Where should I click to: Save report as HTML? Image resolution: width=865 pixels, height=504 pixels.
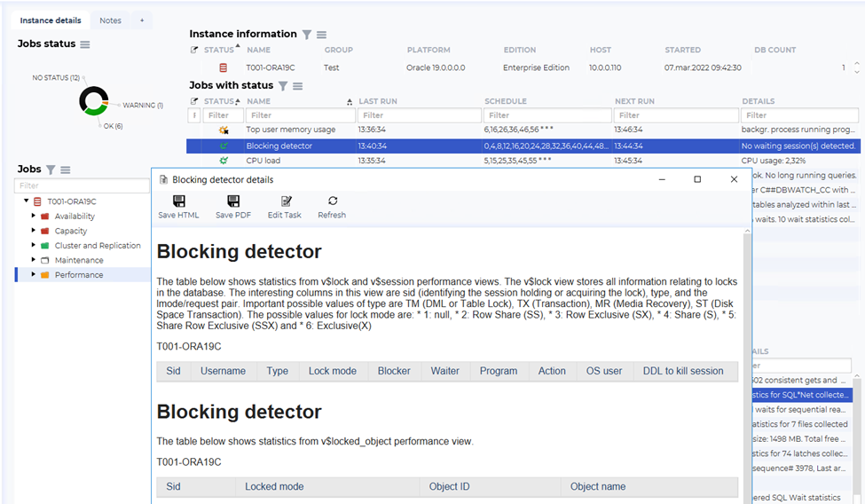178,207
